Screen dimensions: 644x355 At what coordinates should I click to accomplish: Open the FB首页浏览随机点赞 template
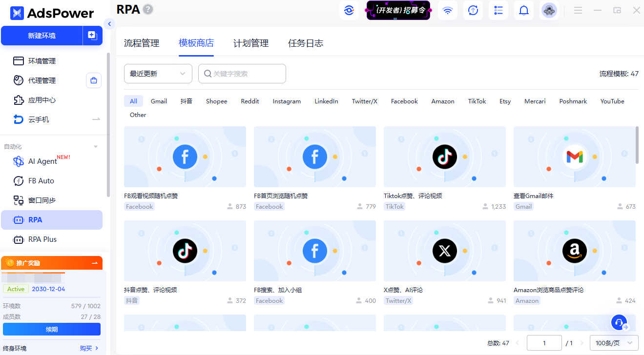pyautogui.click(x=315, y=168)
